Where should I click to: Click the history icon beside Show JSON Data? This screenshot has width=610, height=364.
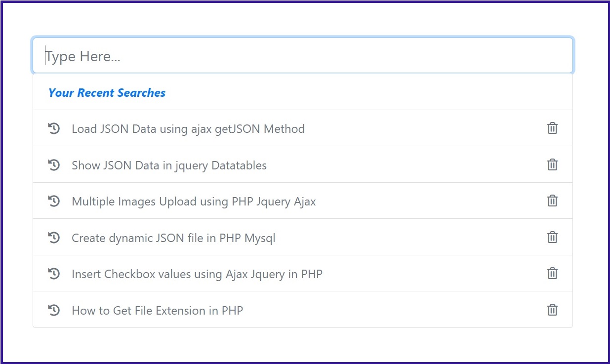point(54,164)
